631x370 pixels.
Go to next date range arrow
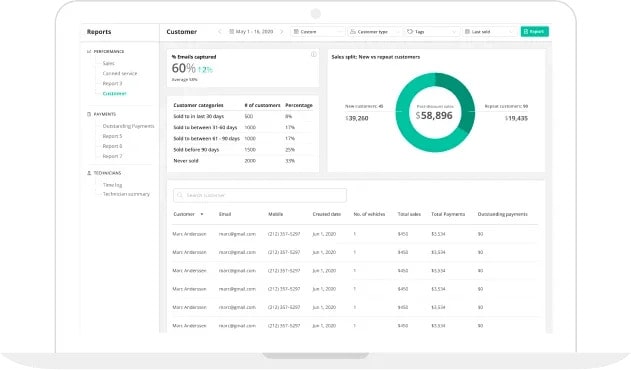pyautogui.click(x=282, y=31)
